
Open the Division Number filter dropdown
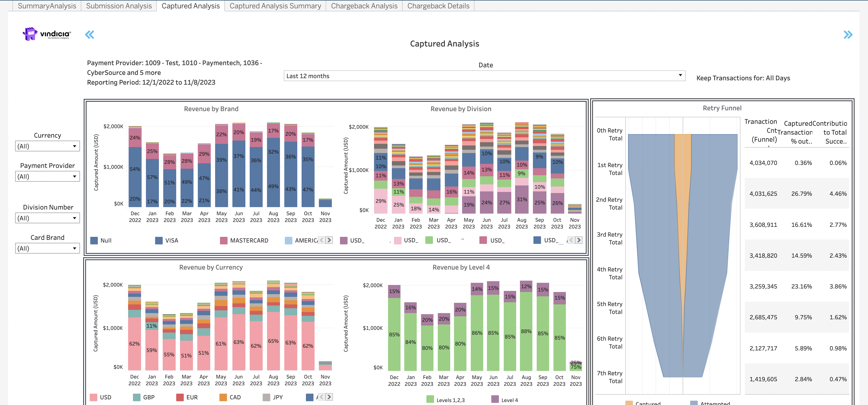point(48,218)
